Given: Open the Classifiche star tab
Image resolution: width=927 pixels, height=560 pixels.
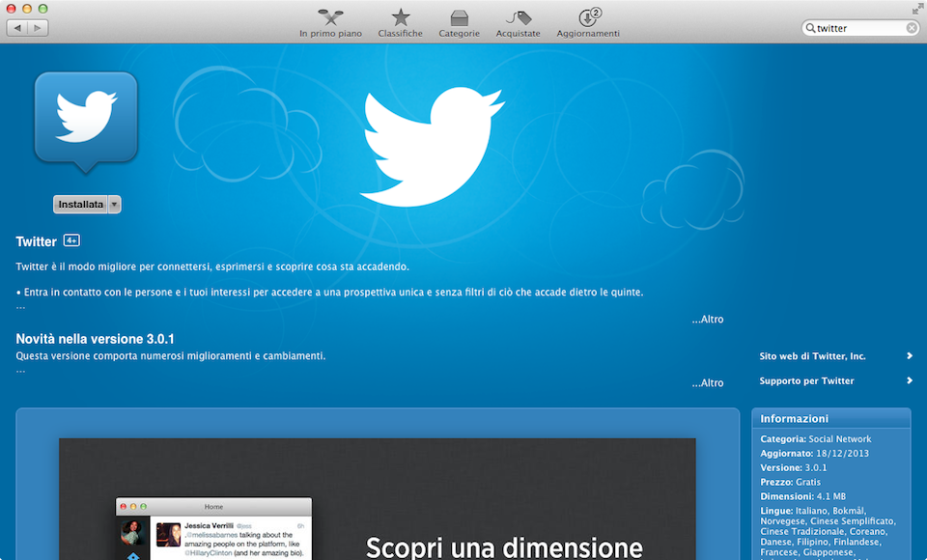Looking at the screenshot, I should click(400, 23).
